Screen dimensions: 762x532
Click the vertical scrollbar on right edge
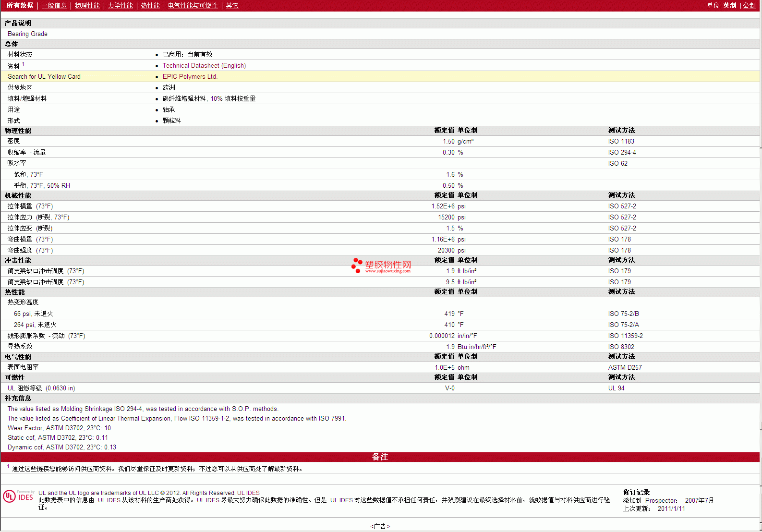(x=761, y=240)
